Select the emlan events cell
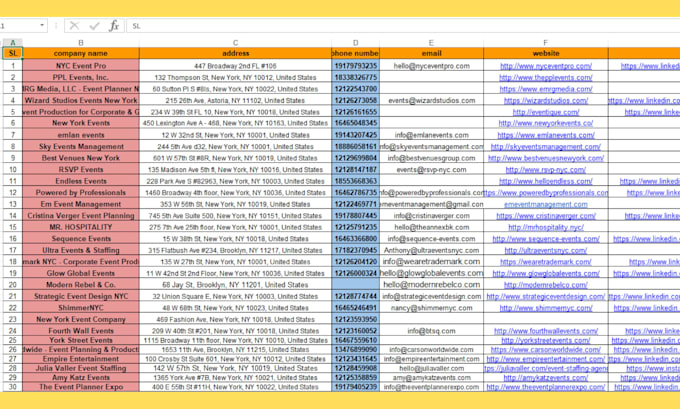This screenshot has height=409, width=680. pos(81,135)
